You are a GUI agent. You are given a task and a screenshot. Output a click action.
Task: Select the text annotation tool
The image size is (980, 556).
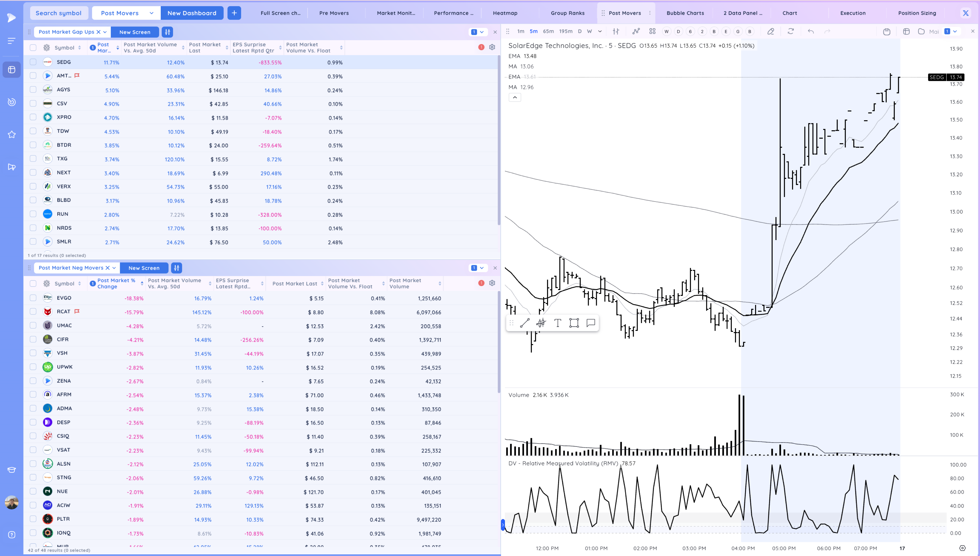(558, 323)
